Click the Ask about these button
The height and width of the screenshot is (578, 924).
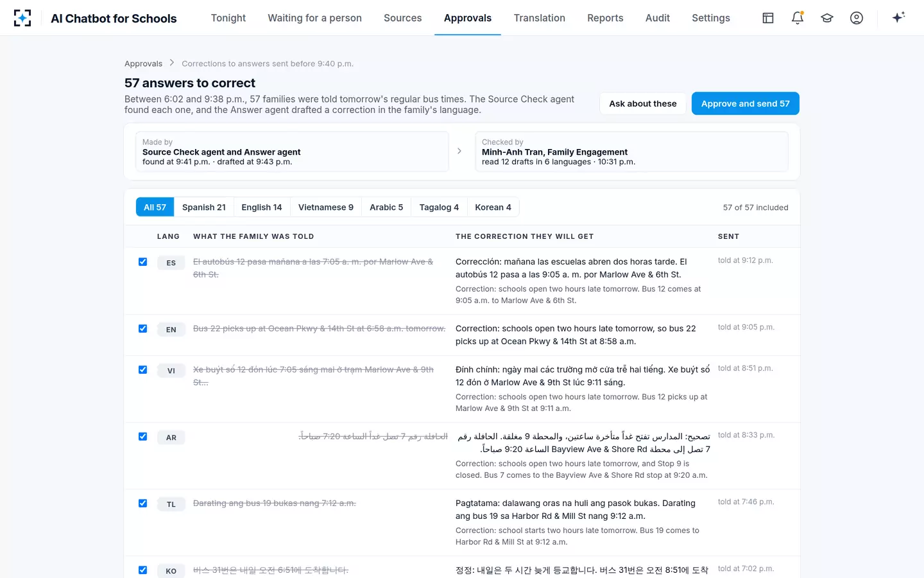(643, 103)
